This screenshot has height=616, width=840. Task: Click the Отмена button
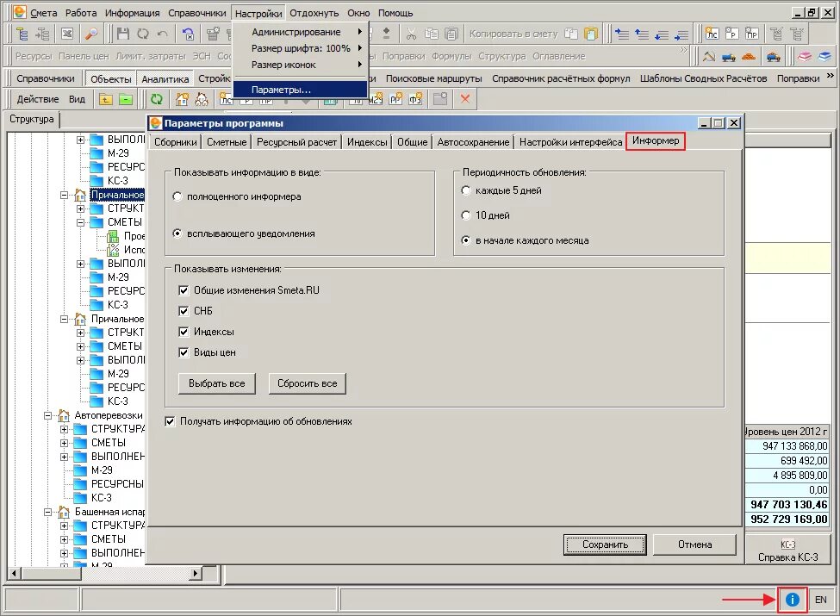[x=694, y=544]
